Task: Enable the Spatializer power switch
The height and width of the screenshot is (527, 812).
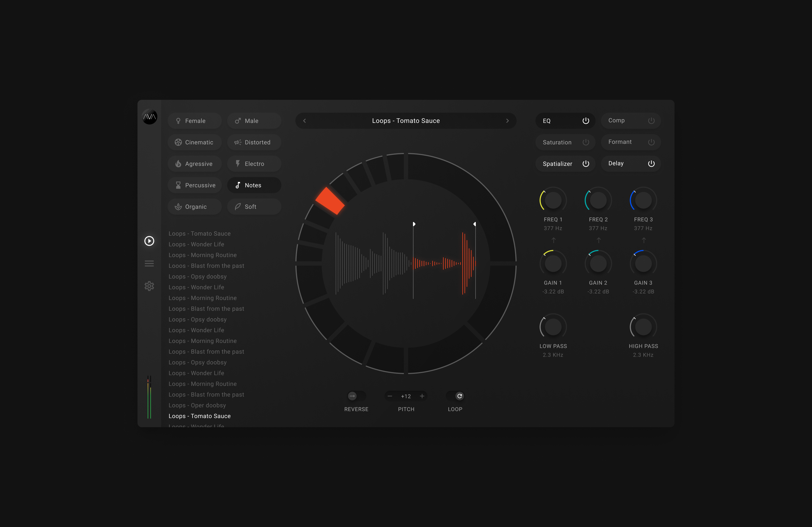Action: click(586, 164)
